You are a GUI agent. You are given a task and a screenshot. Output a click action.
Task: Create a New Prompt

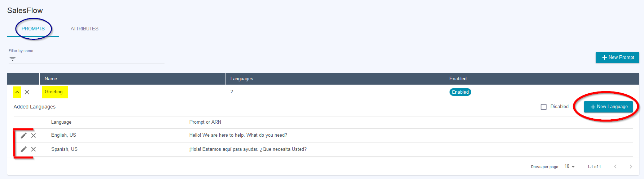617,57
